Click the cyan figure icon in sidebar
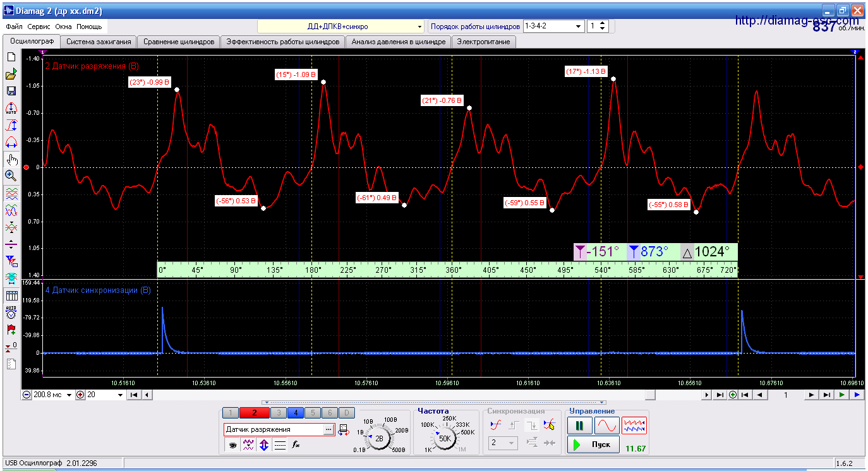 point(11,277)
